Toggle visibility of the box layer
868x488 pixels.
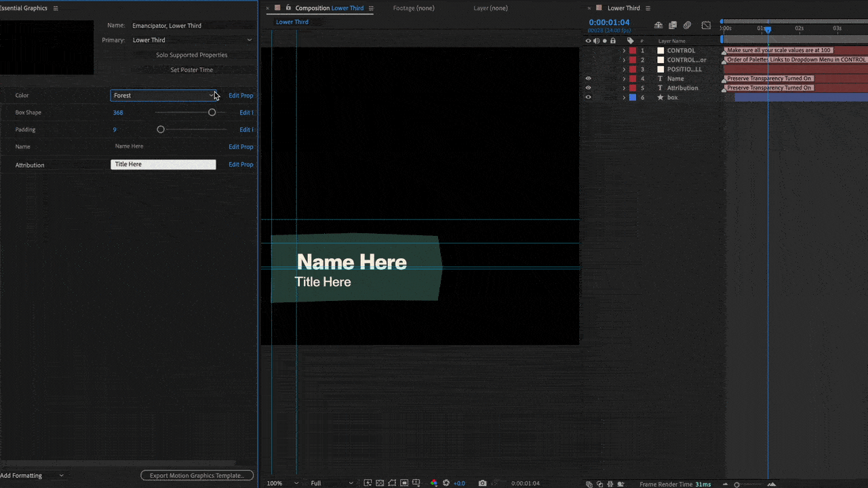(x=588, y=98)
